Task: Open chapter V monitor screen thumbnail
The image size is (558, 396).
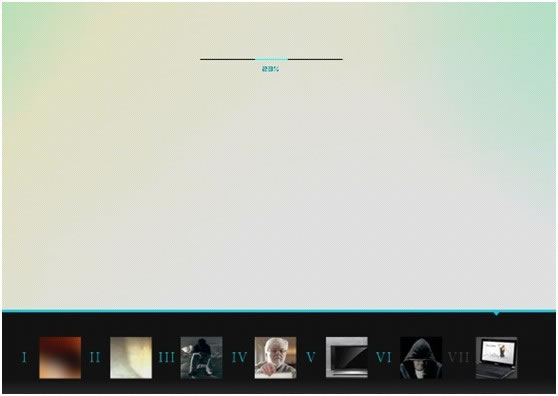Action: point(347,358)
